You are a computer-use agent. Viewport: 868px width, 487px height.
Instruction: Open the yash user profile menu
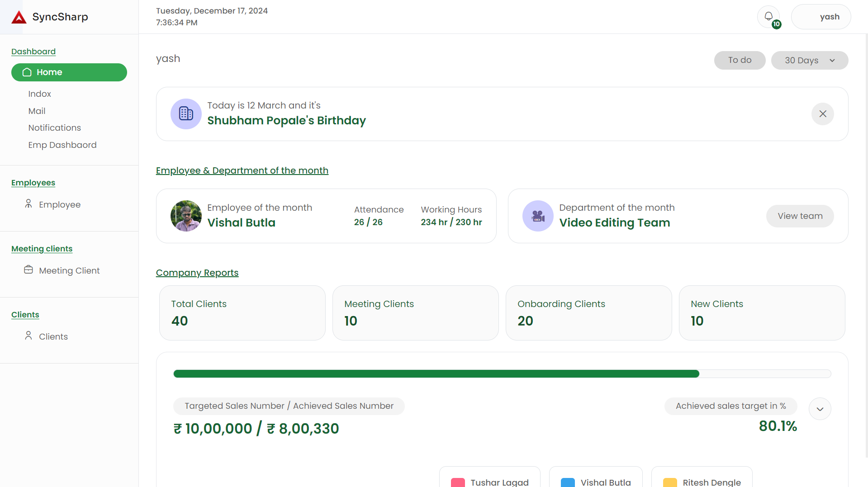pyautogui.click(x=821, y=17)
